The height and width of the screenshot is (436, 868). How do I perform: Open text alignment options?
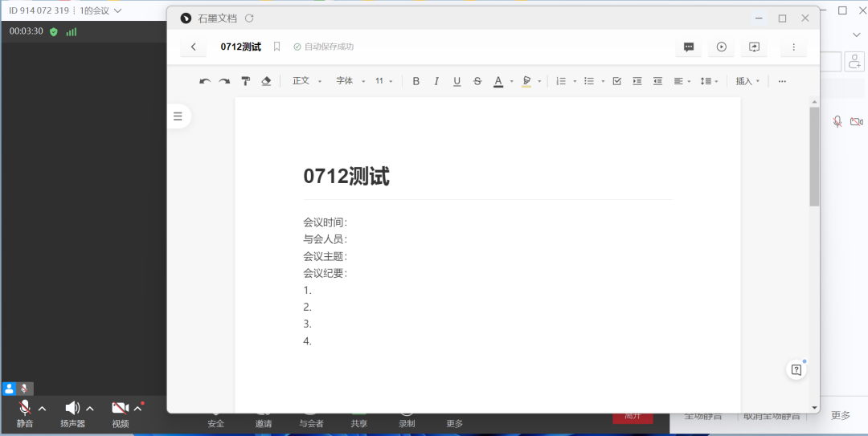(682, 81)
